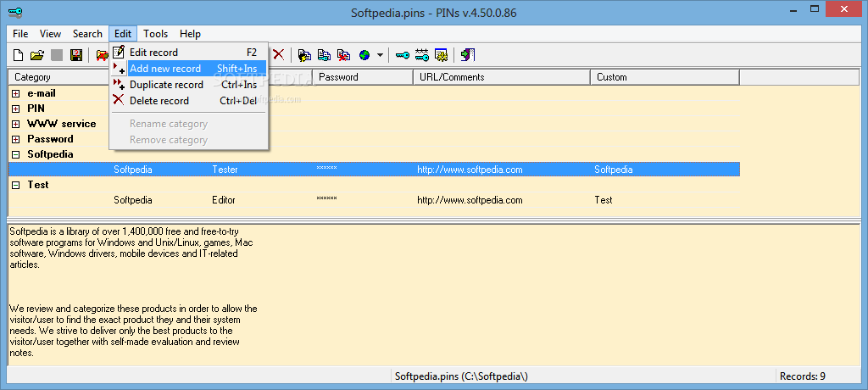Image resolution: width=868 pixels, height=390 pixels.
Task: Click the clear clipboard icon with red X
Action: coord(344,55)
